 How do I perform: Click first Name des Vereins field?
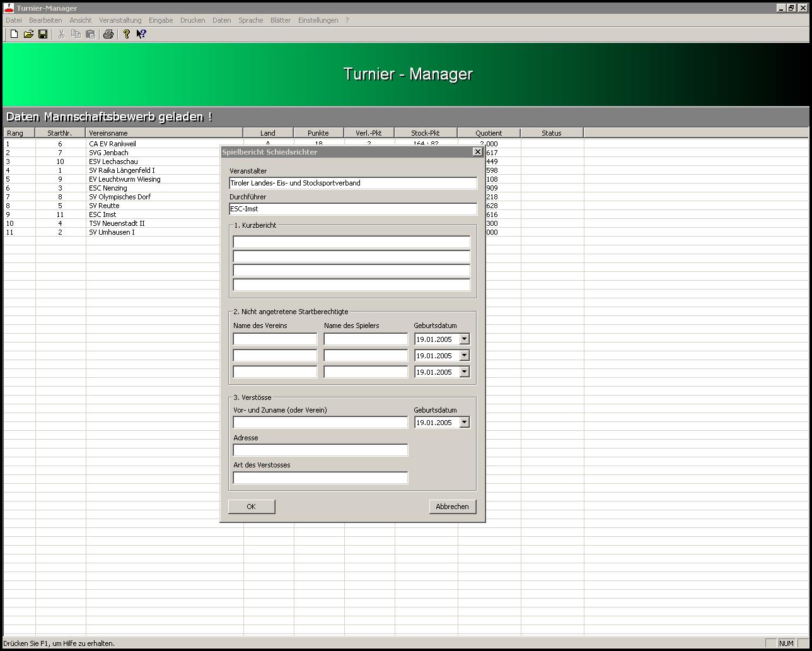click(x=275, y=339)
